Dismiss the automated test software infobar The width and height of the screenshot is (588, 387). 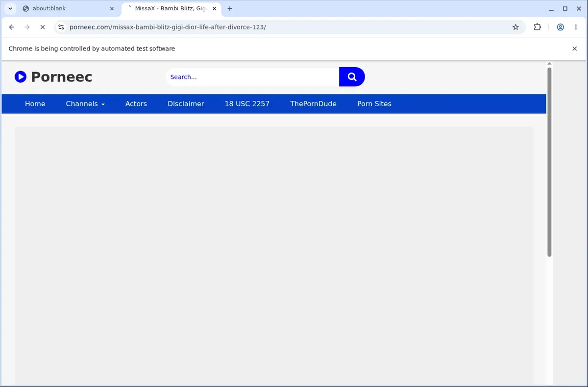click(575, 48)
